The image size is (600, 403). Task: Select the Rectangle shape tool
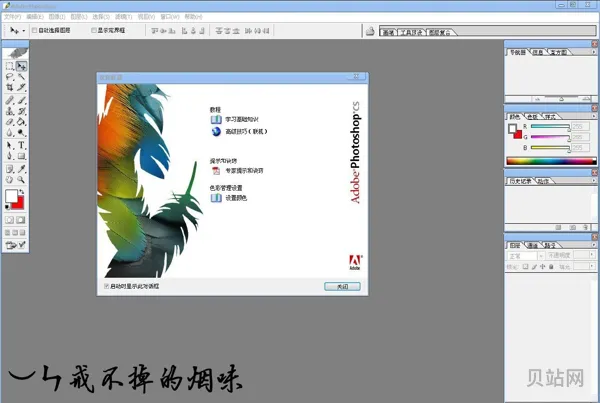(x=21, y=156)
